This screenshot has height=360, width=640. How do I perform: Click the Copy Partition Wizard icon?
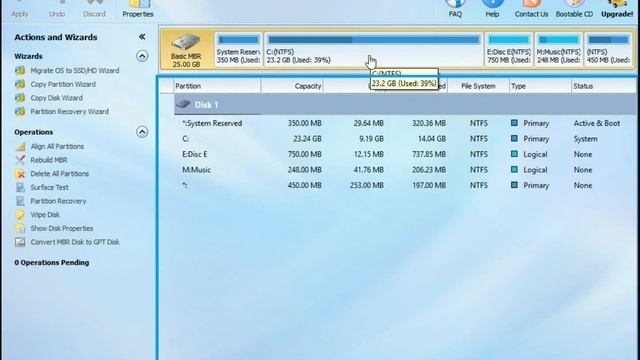click(20, 84)
